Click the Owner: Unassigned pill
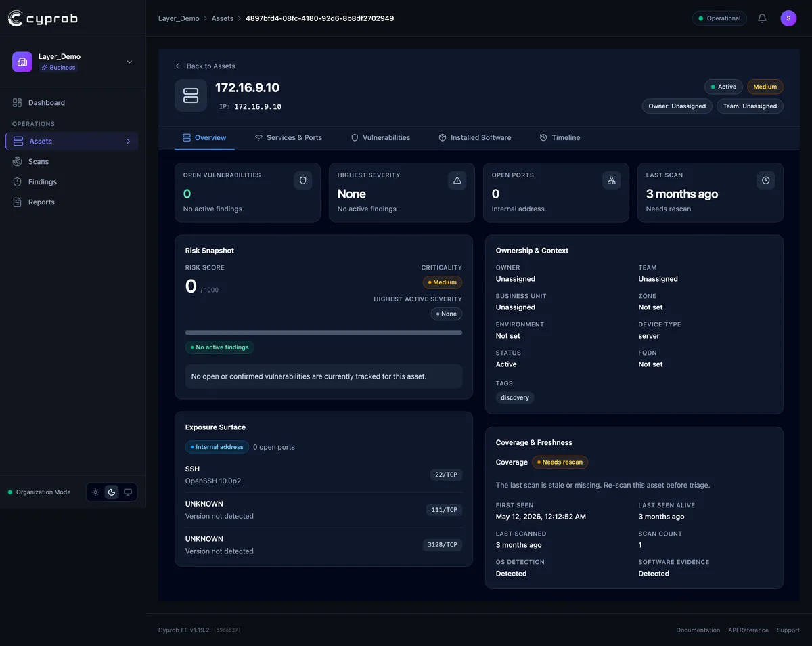812x646 pixels. click(677, 106)
